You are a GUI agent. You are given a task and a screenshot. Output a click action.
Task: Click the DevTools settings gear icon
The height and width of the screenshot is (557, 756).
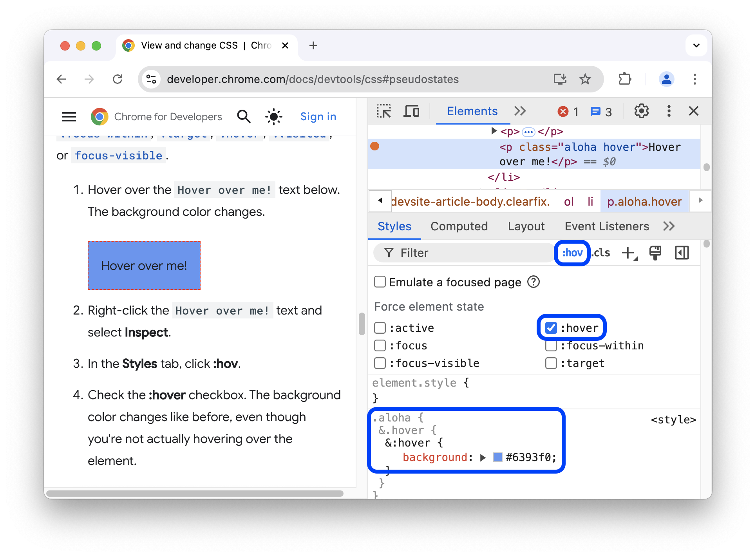point(642,112)
